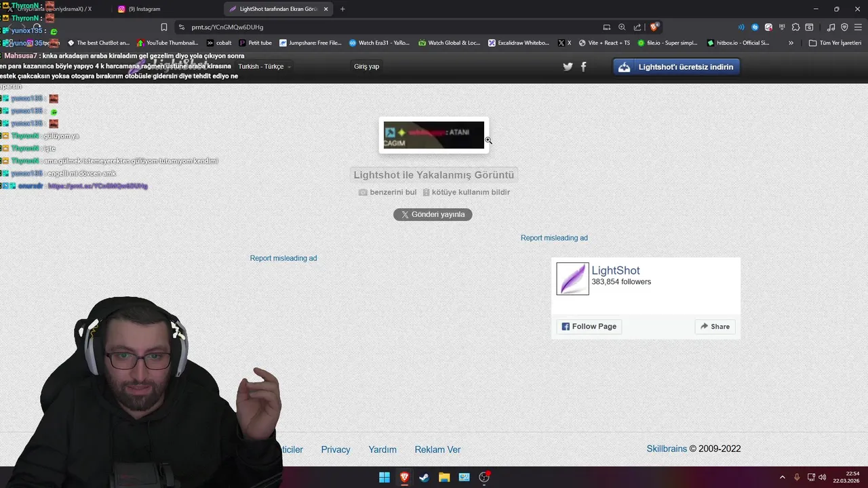Open the Skillbrains footer link
The height and width of the screenshot is (488, 868).
pos(667,449)
